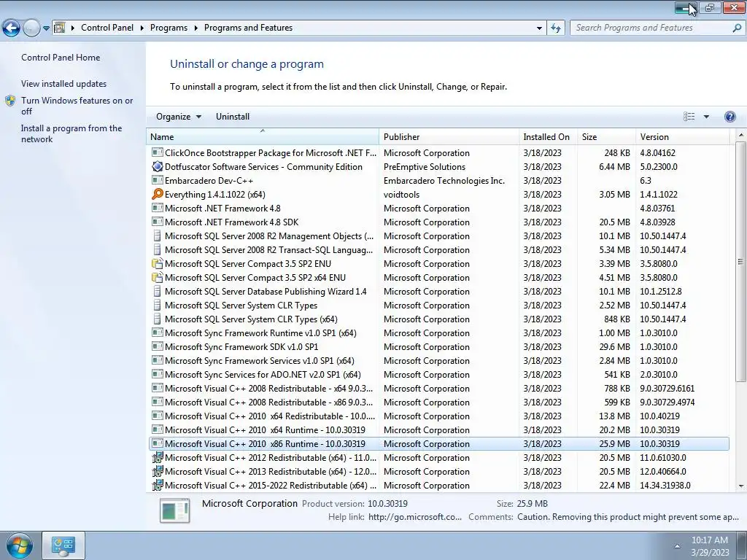Select Control Panel in the breadcrumb
This screenshot has width=747, height=560.
107,28
